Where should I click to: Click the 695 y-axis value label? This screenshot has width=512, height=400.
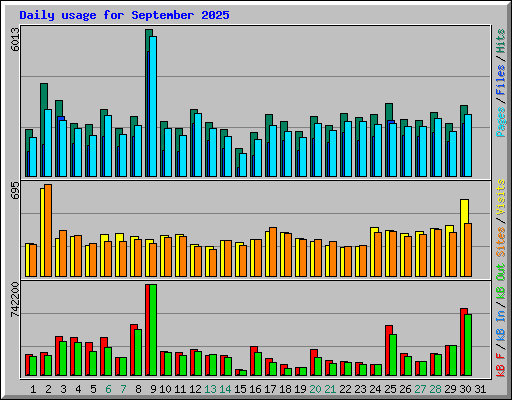[15, 191]
